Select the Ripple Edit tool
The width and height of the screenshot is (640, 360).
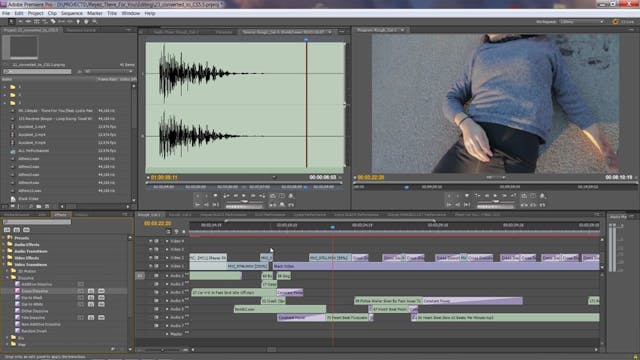coord(28,22)
